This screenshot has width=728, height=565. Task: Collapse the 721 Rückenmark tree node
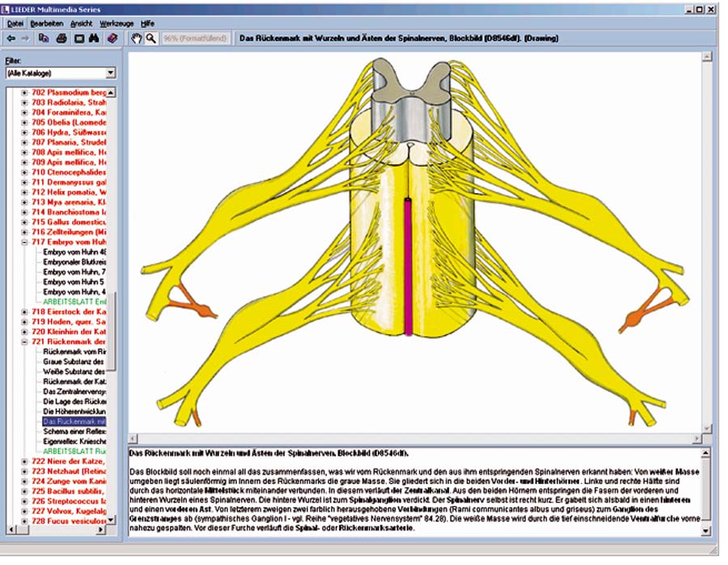click(x=25, y=342)
